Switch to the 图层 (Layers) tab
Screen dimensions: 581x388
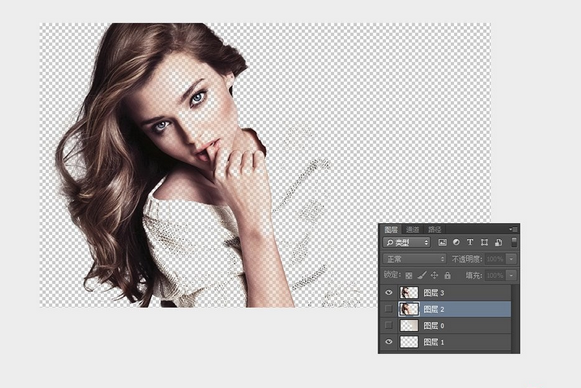(x=391, y=229)
